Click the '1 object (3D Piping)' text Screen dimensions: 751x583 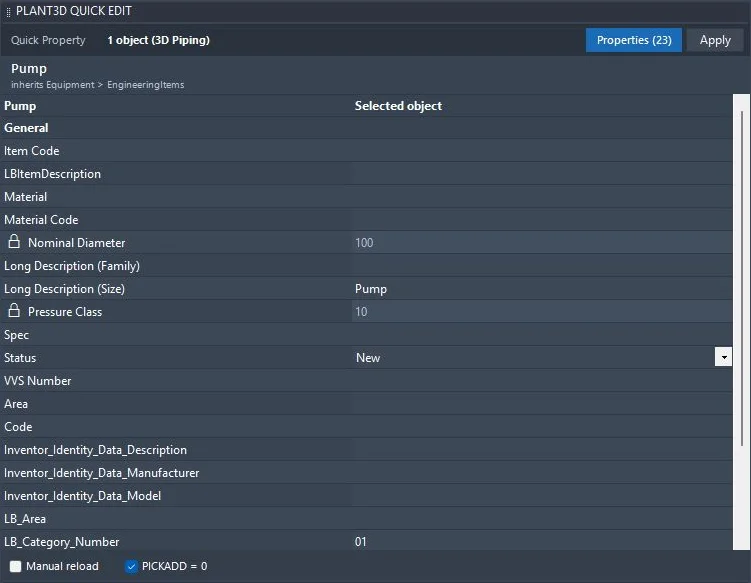pyautogui.click(x=159, y=40)
